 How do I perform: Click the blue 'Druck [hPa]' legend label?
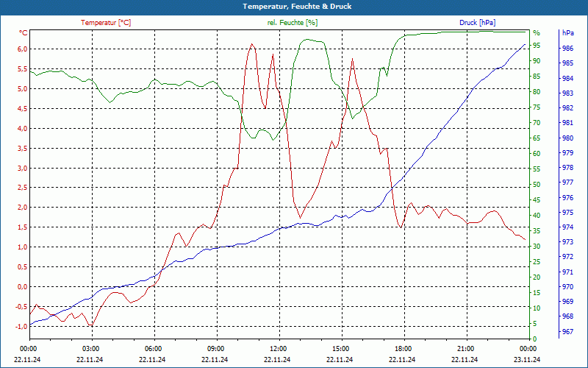click(x=477, y=23)
